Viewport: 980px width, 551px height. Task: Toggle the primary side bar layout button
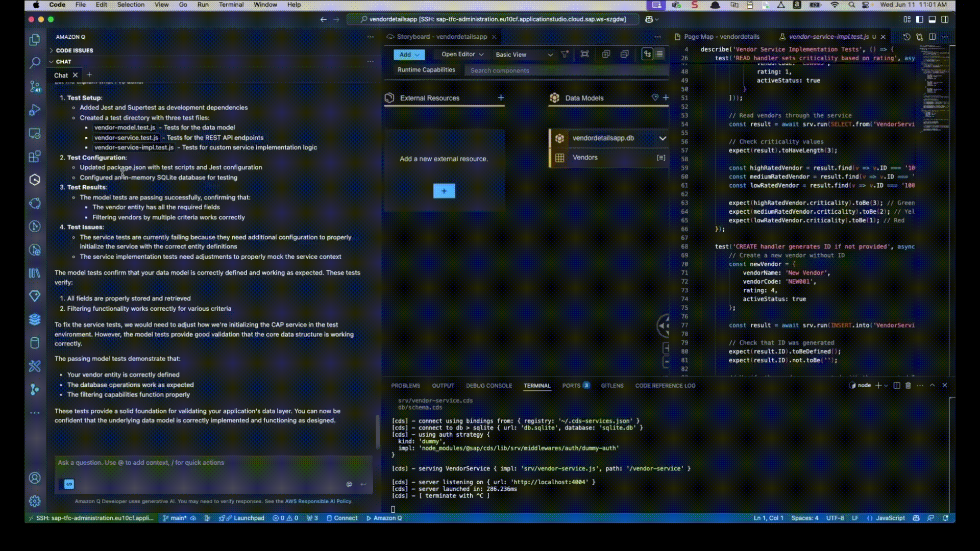coord(919,19)
